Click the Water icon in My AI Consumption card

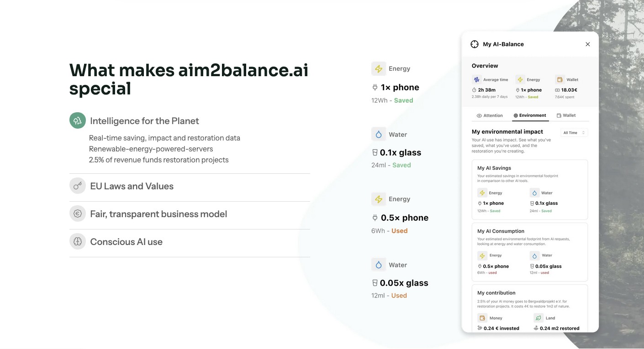(x=534, y=255)
